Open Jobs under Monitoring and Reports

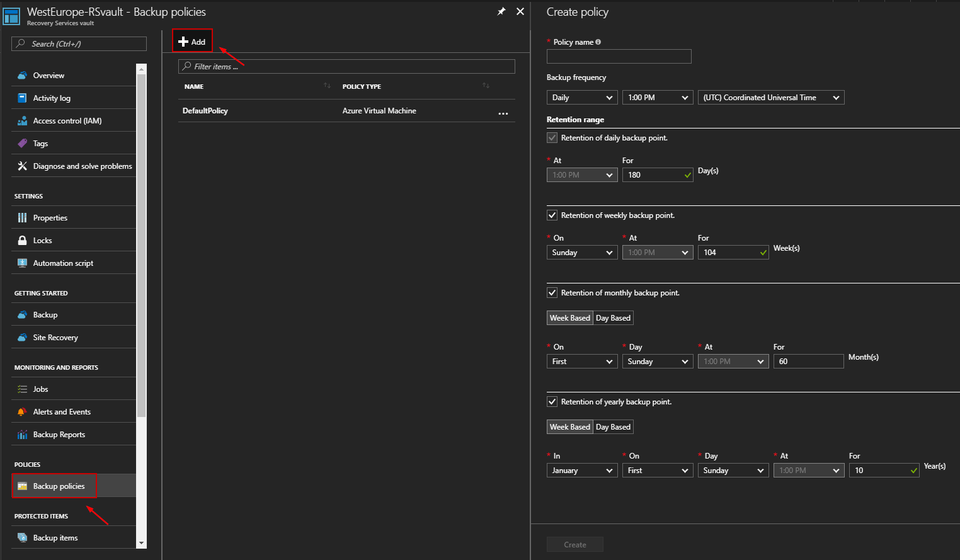[74, 389]
